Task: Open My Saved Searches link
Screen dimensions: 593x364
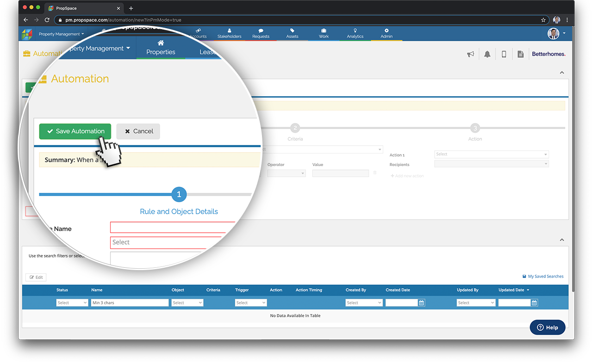Action: (543, 276)
